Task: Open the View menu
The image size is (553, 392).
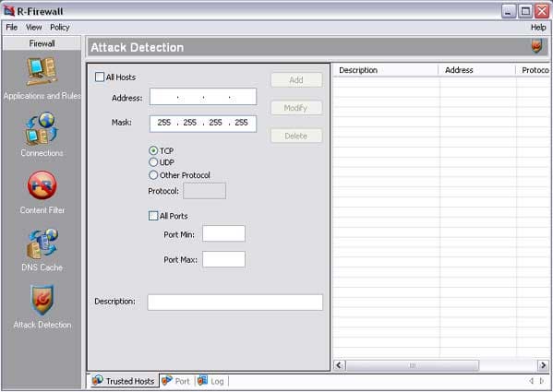Action: pyautogui.click(x=34, y=27)
